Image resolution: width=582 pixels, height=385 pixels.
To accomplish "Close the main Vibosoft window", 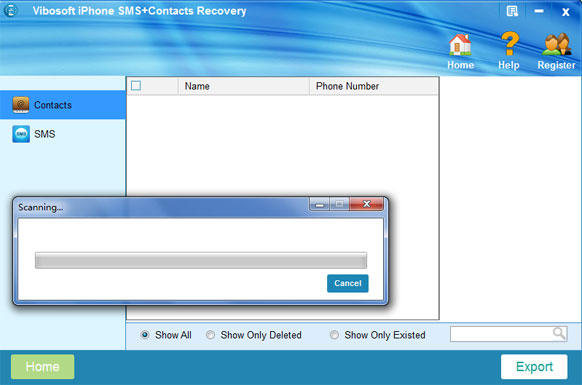I will (x=565, y=12).
